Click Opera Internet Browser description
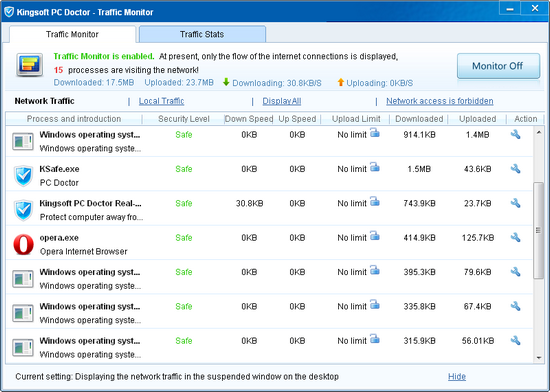 point(83,251)
